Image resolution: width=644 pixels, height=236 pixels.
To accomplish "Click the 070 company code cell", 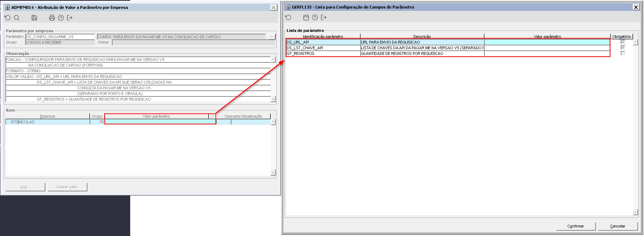I will click(12, 122).
